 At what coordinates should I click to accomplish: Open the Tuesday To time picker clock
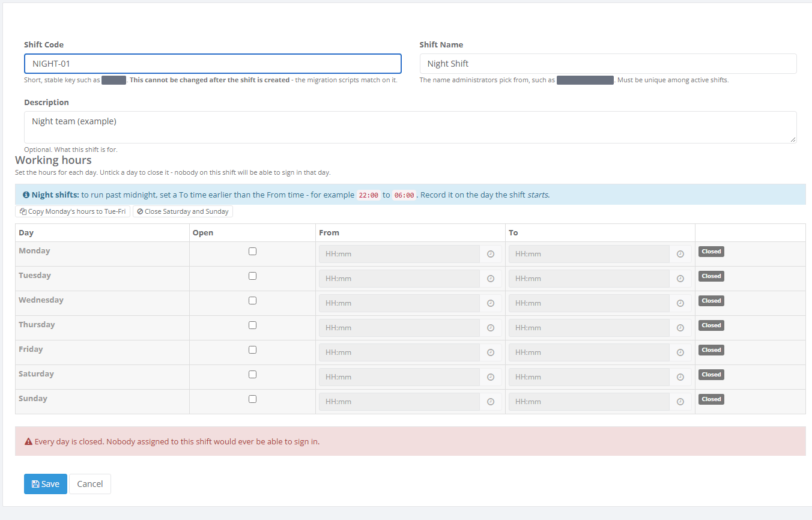pos(680,279)
